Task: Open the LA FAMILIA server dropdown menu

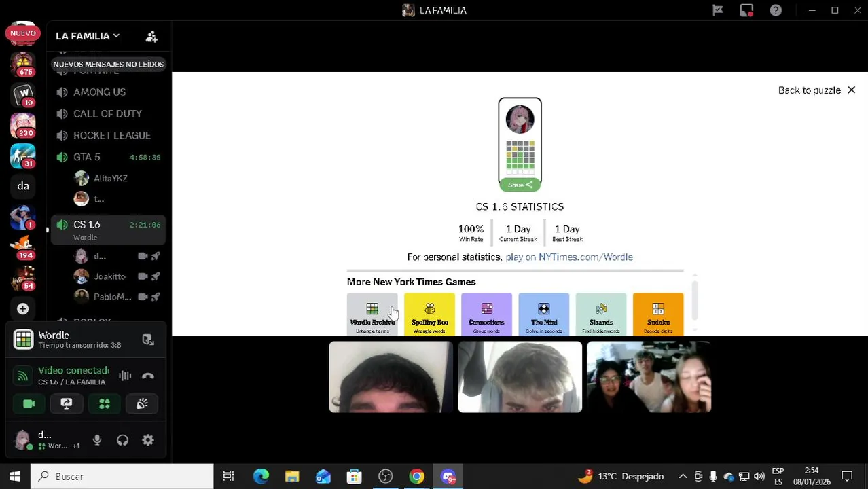Action: 87,36
